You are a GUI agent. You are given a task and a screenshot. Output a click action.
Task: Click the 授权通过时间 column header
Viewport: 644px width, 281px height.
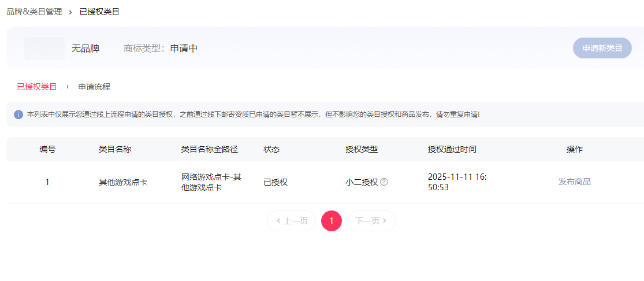tap(452, 149)
